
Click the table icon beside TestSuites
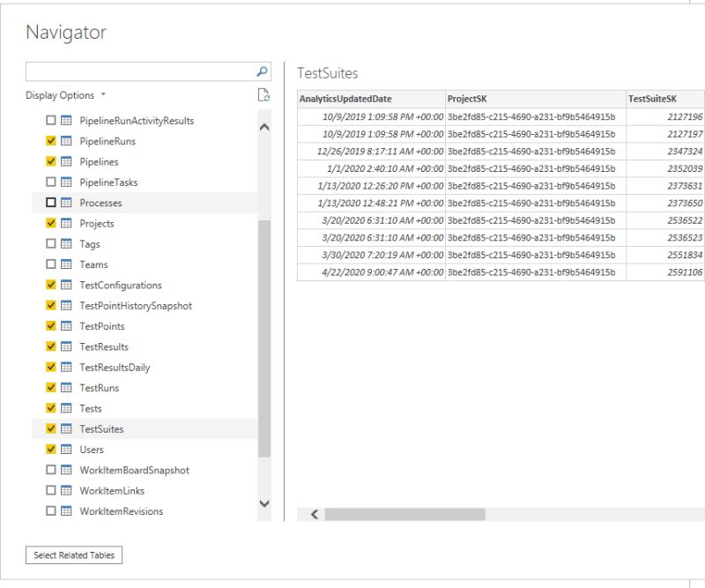(x=66, y=428)
